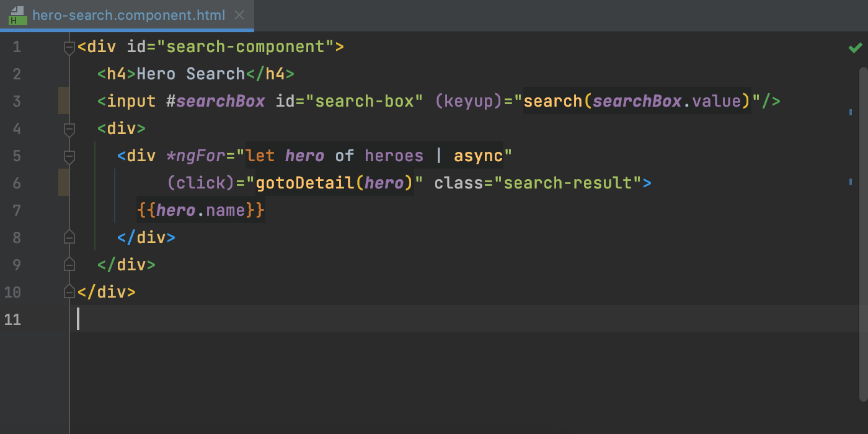868x434 pixels.
Task: Click the closing fold marker at line 10
Action: coord(69,292)
